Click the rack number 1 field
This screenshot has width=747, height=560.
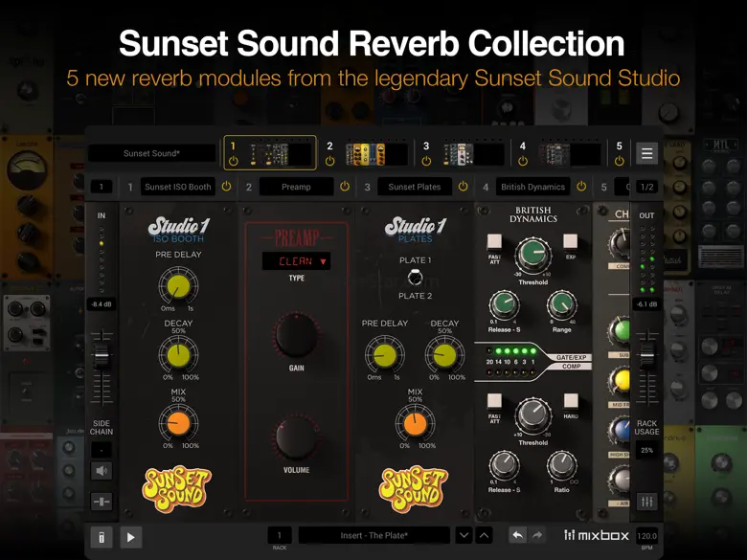click(280, 535)
